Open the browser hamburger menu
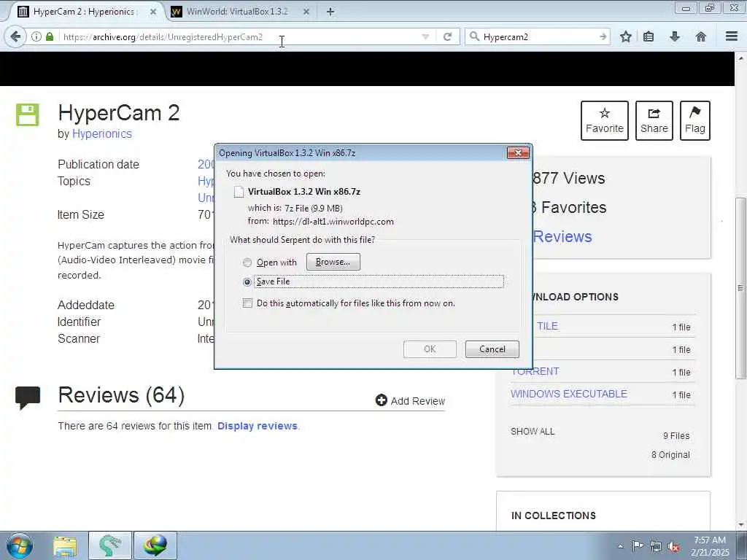Viewport: 747px width, 560px height. pos(732,36)
